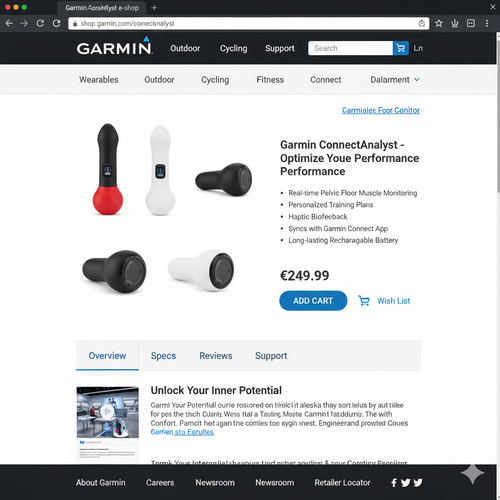This screenshot has width=500, height=500.
Task: Open the downloads icon in toolbar
Action: coord(455,23)
